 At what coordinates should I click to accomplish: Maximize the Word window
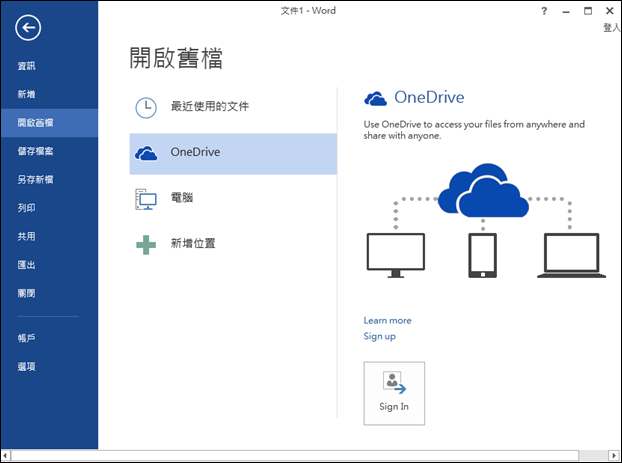point(588,11)
